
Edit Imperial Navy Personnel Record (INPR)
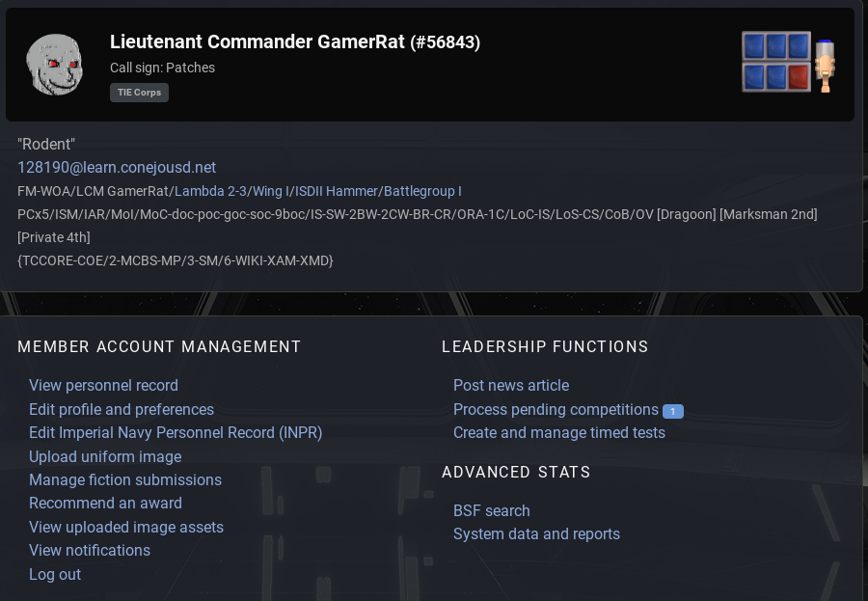click(176, 433)
